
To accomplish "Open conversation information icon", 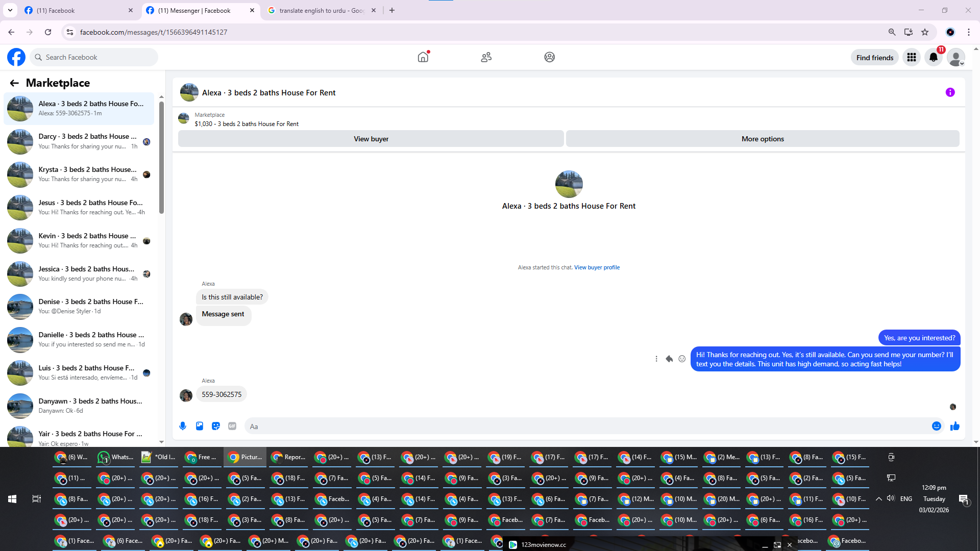I will [950, 92].
